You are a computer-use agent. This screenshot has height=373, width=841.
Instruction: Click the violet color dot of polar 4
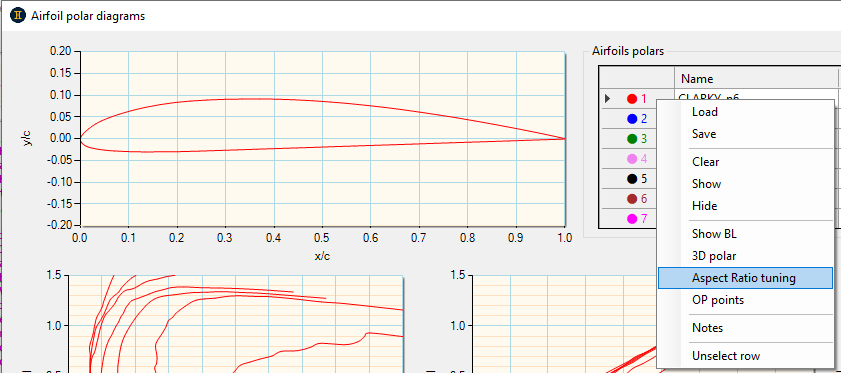point(631,159)
